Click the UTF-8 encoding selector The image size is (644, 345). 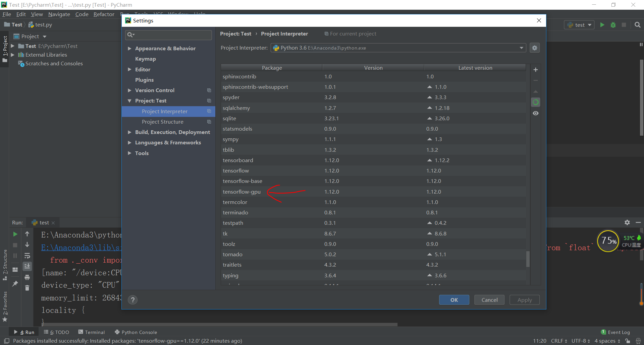(x=581, y=341)
